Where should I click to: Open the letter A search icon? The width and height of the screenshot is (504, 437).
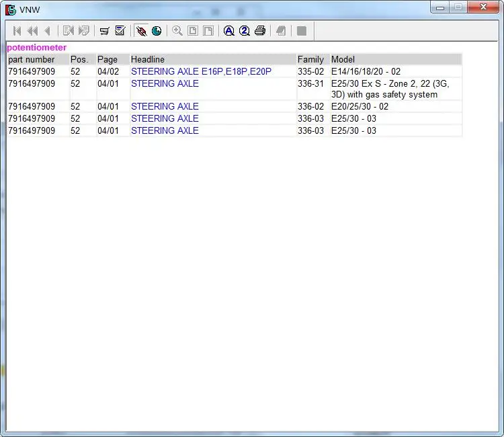coord(229,31)
